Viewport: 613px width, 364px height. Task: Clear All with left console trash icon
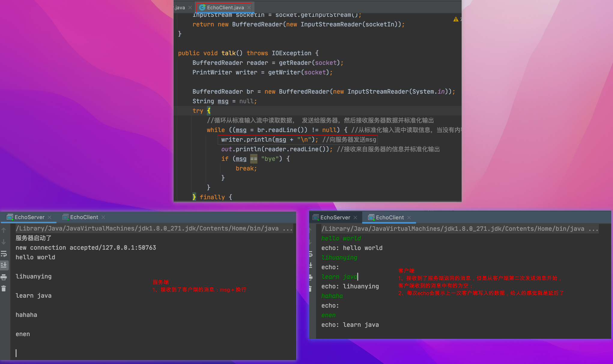click(4, 289)
